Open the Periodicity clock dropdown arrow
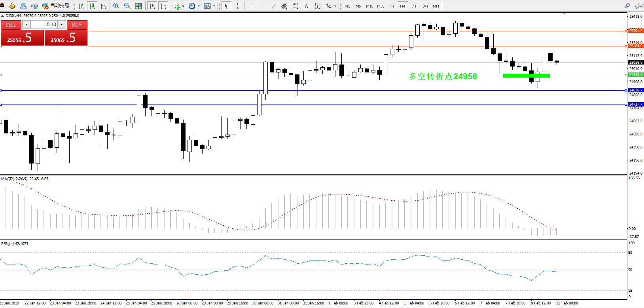 198,6
